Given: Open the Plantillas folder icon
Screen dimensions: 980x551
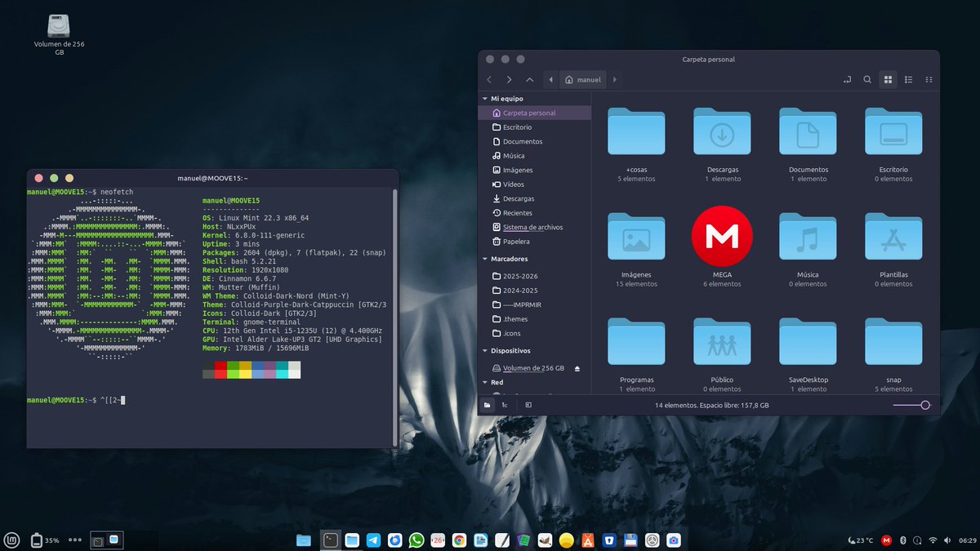Looking at the screenshot, I should coord(893,237).
